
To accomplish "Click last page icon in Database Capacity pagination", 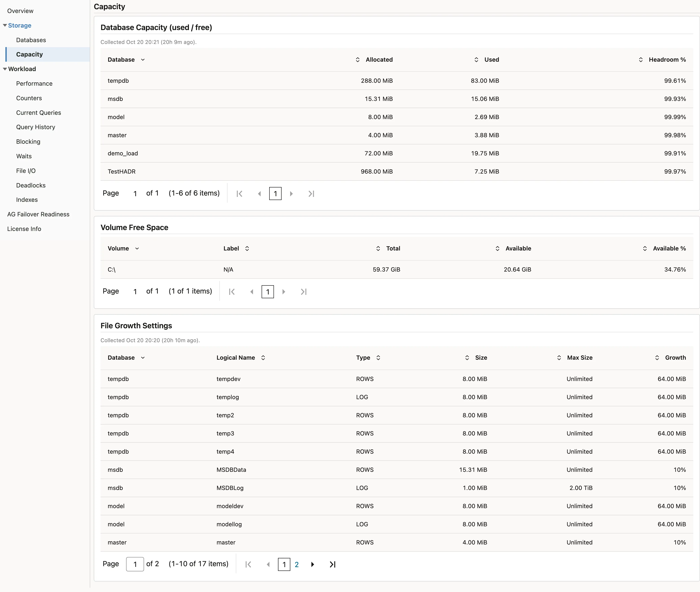I will pyautogui.click(x=311, y=194).
